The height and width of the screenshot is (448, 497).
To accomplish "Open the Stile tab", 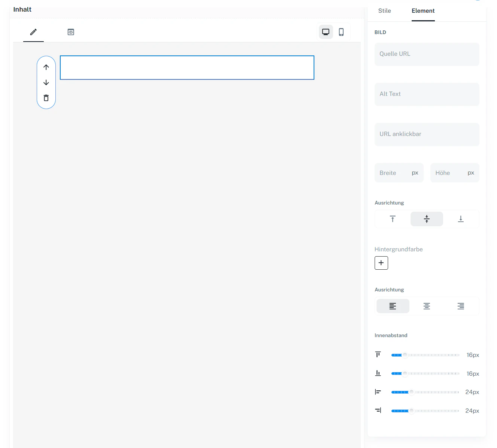I will click(x=384, y=11).
